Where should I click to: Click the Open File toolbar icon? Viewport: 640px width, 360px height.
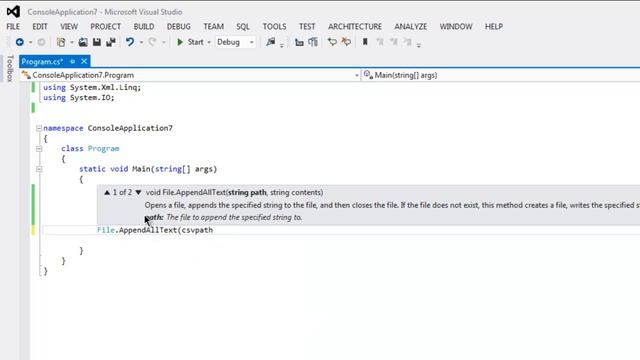(83, 42)
